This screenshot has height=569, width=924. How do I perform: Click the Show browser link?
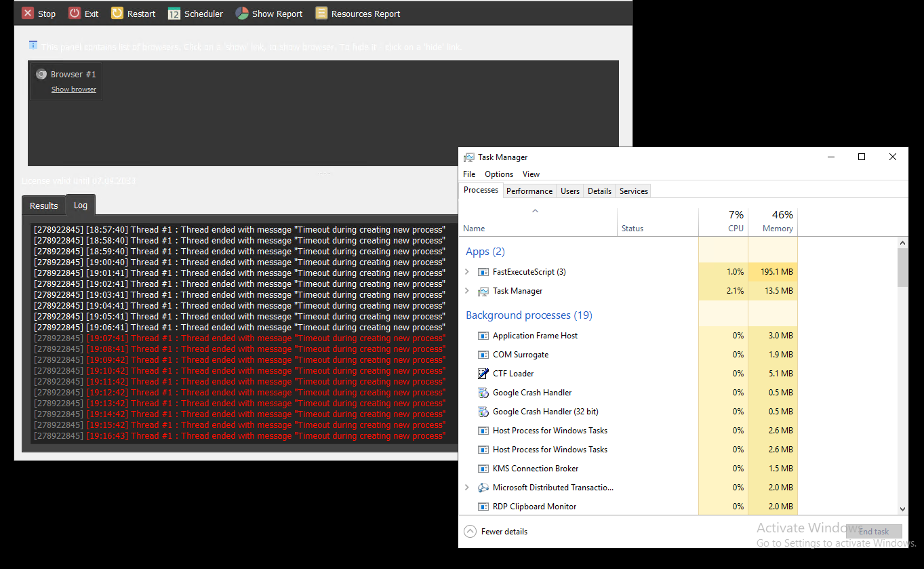74,90
